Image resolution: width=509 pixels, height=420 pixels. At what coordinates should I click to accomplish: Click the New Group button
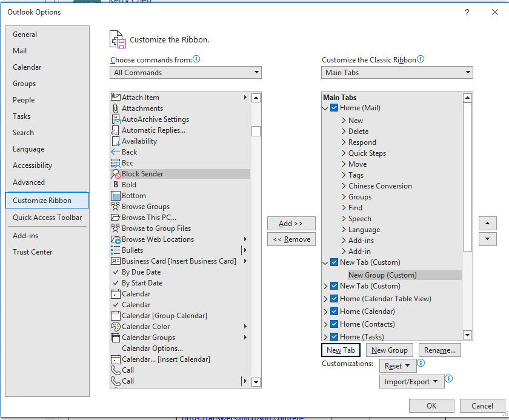(390, 350)
